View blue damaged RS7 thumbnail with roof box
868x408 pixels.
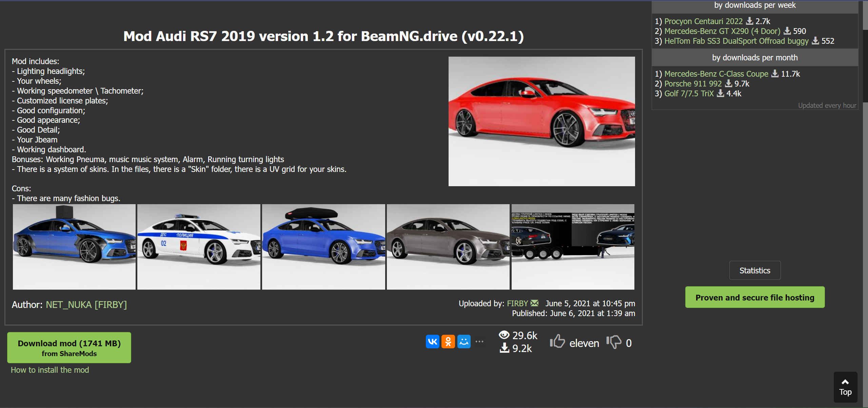(x=74, y=247)
